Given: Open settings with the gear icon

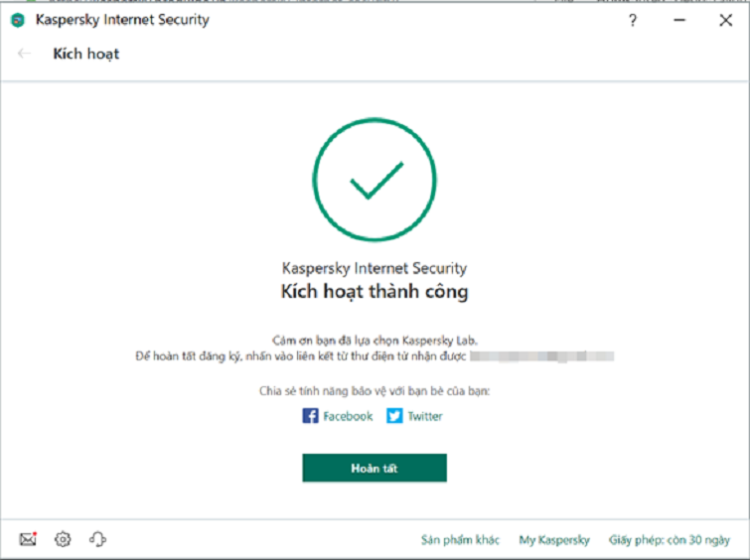Looking at the screenshot, I should click(63, 539).
